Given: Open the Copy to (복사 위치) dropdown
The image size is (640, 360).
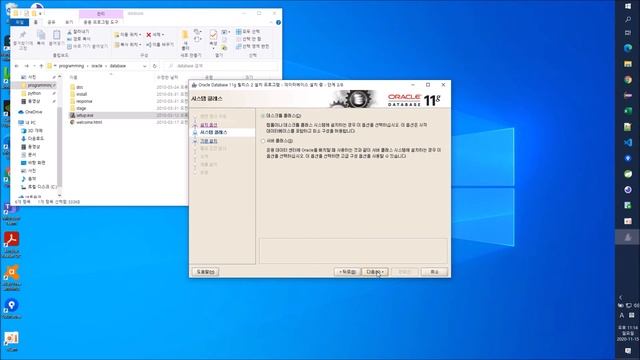Looking at the screenshot, I should 128,45.
